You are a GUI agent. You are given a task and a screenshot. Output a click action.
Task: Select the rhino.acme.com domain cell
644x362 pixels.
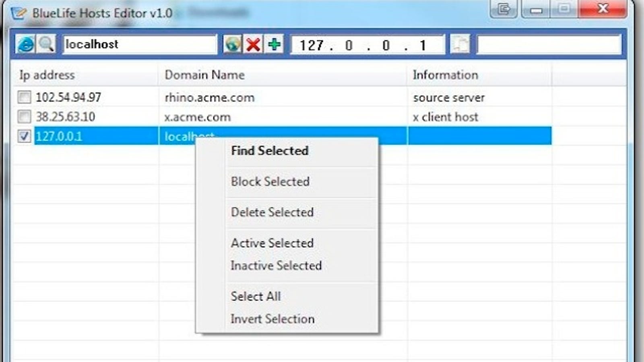[283, 97]
